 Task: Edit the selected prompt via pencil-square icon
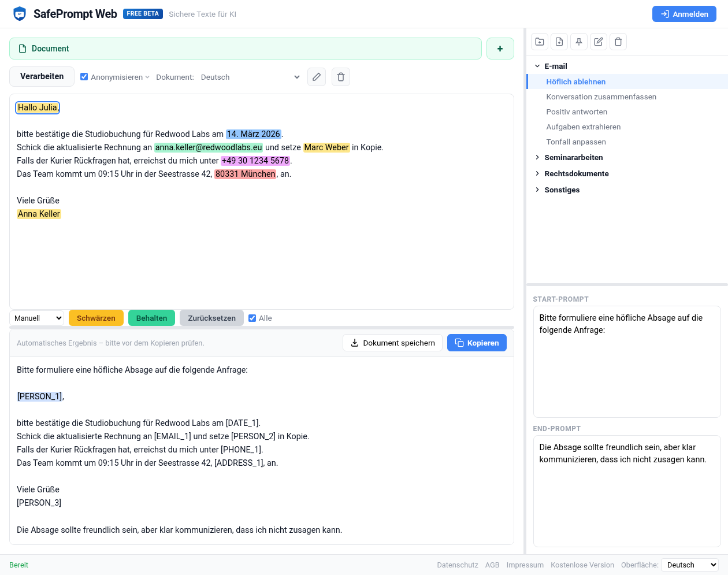(x=599, y=42)
